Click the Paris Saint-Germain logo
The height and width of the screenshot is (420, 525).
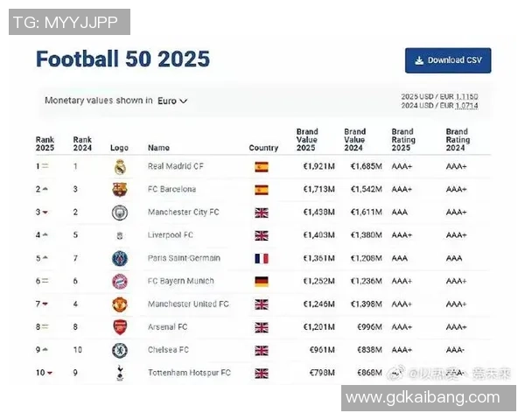click(120, 258)
